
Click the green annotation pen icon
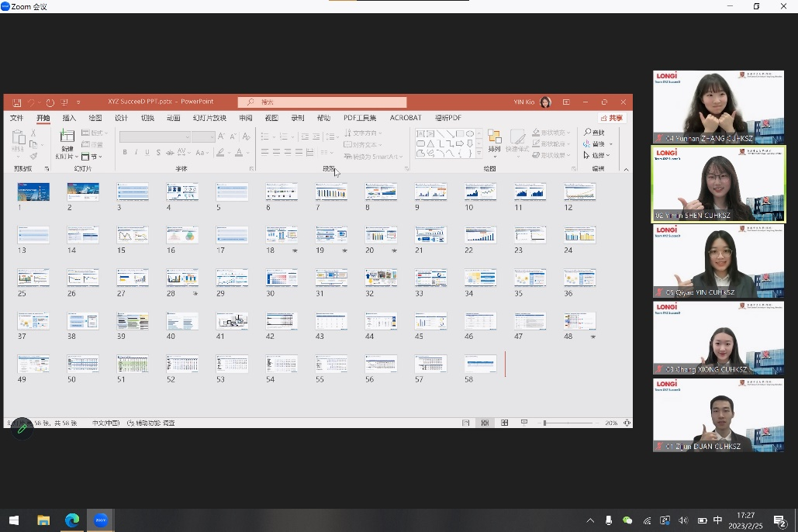pyautogui.click(x=22, y=428)
